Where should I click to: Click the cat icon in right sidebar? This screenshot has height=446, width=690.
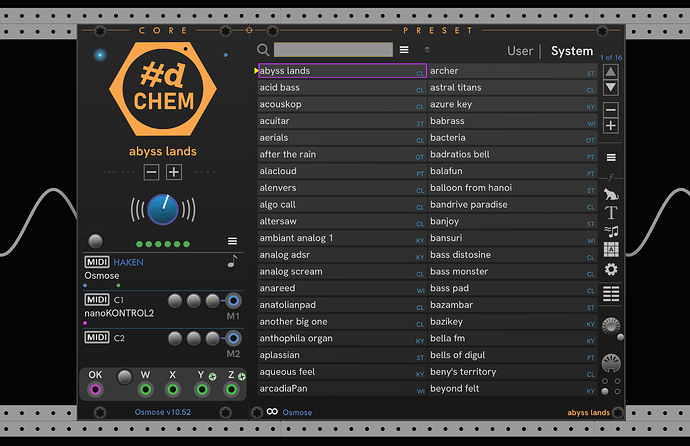click(x=611, y=195)
